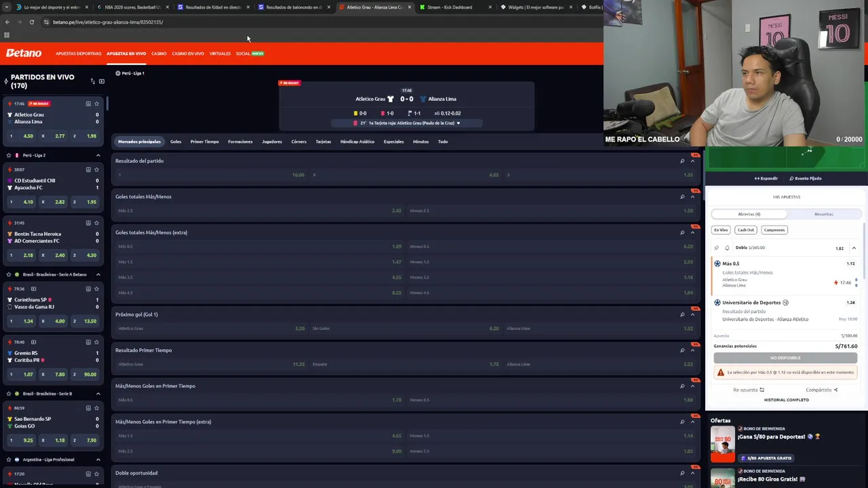Filter bets by the Campeones chip
The width and height of the screenshot is (868, 488).
coord(774,230)
